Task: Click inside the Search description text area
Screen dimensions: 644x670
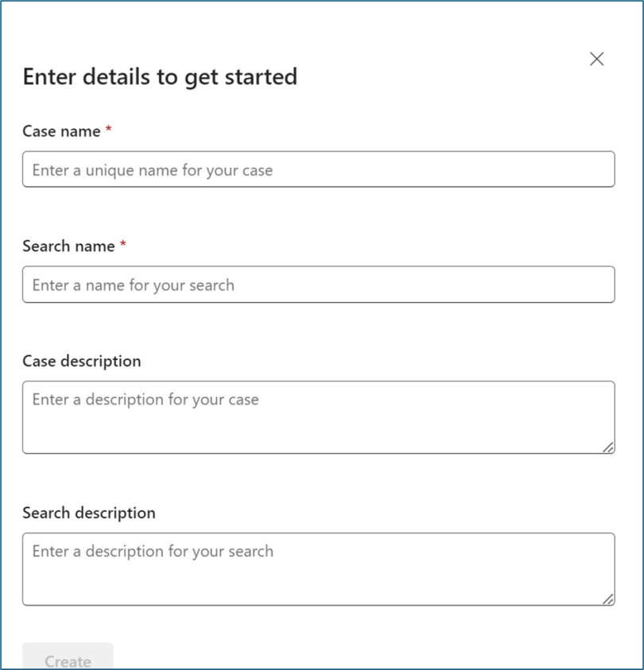Action: point(318,567)
